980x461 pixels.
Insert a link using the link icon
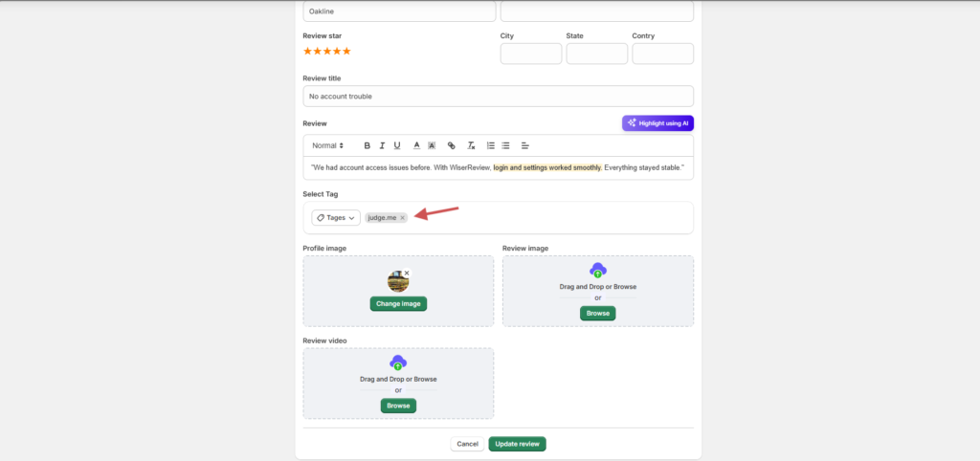point(452,145)
